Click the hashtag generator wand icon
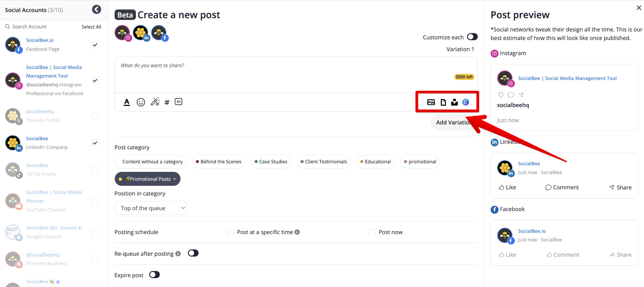Viewport: 644px width, 287px height. (155, 102)
